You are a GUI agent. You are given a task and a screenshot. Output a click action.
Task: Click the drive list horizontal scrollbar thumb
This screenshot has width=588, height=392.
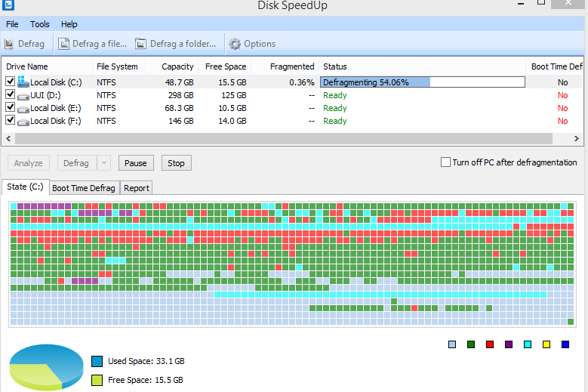coord(284,138)
